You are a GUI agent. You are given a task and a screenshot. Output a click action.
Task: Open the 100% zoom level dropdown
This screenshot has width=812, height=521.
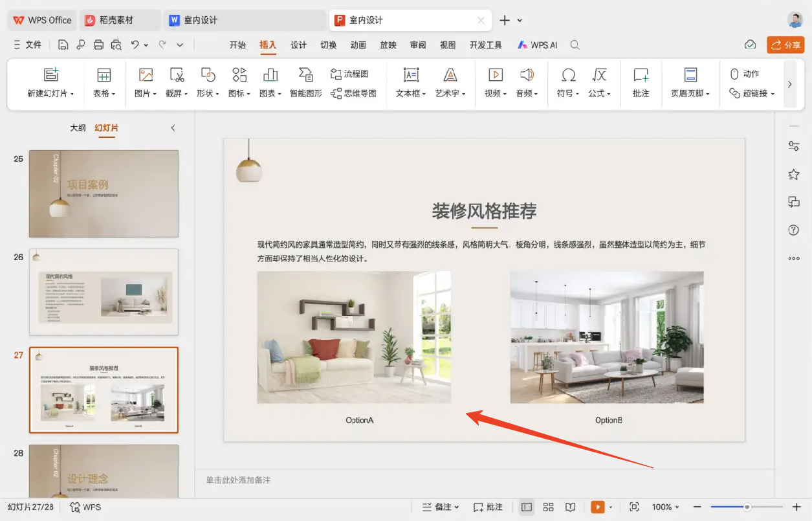666,507
